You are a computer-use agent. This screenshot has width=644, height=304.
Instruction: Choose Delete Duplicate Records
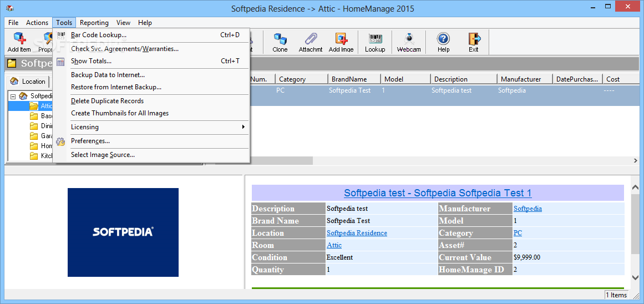click(151, 100)
